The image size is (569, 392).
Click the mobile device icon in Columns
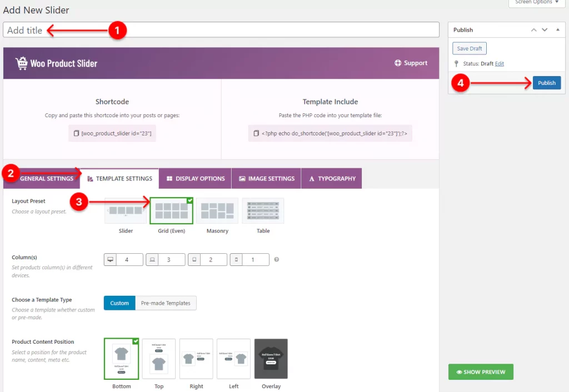tap(236, 260)
